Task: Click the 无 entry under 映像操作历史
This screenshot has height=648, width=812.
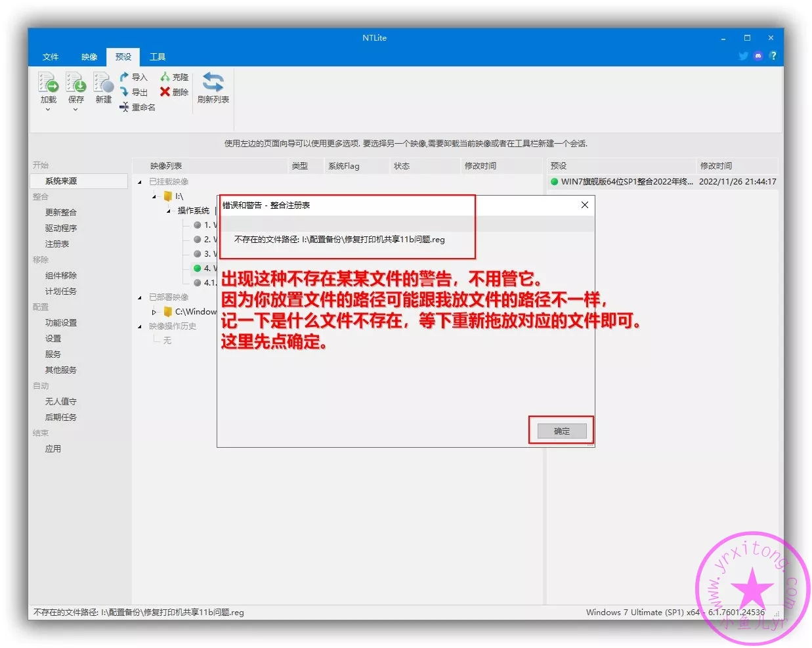Action: point(167,341)
